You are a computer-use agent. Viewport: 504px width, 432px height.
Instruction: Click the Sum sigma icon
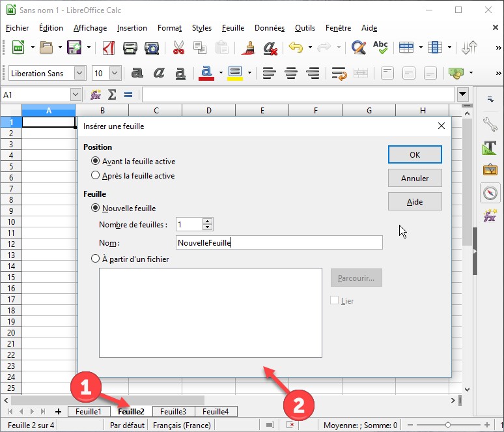(x=112, y=94)
